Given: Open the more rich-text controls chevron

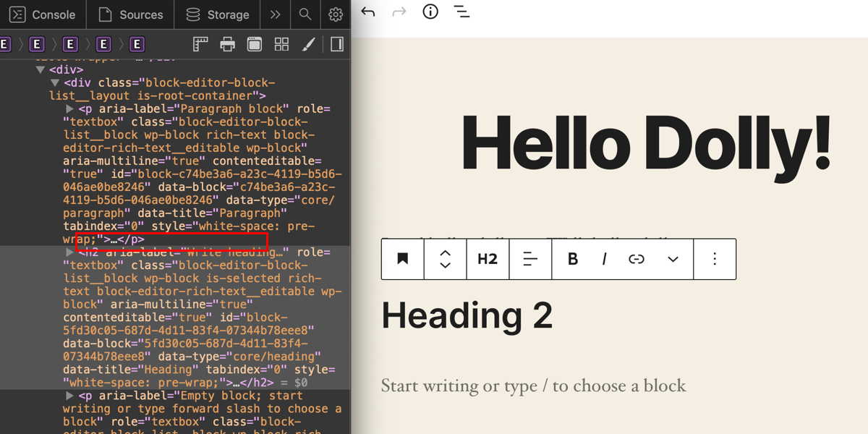Looking at the screenshot, I should pyautogui.click(x=672, y=258).
